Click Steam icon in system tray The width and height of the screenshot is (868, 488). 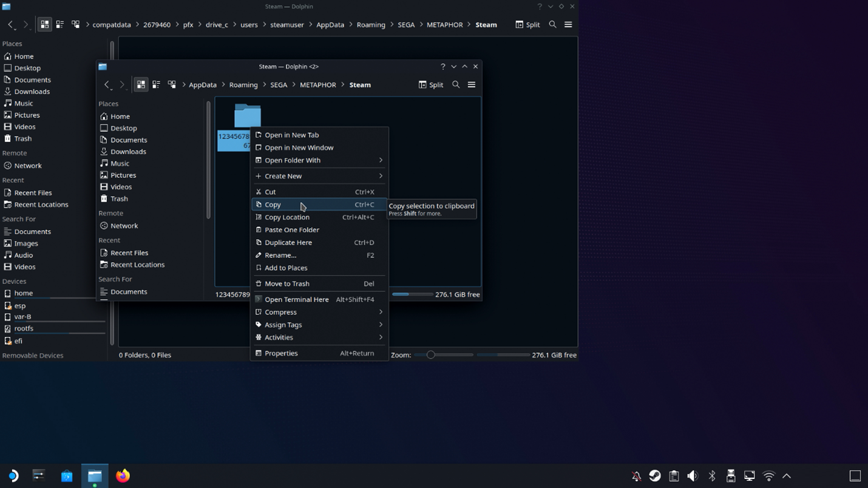(x=655, y=476)
